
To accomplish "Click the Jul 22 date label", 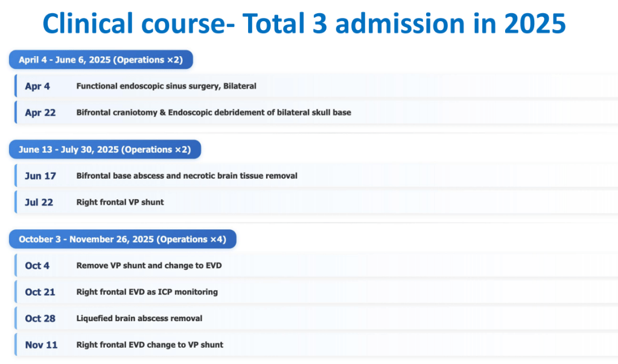I will (x=39, y=202).
